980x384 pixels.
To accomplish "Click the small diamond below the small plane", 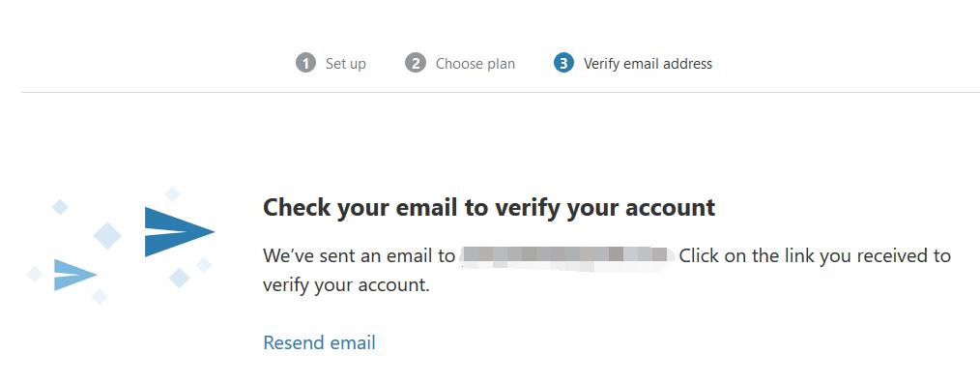I will click(100, 296).
